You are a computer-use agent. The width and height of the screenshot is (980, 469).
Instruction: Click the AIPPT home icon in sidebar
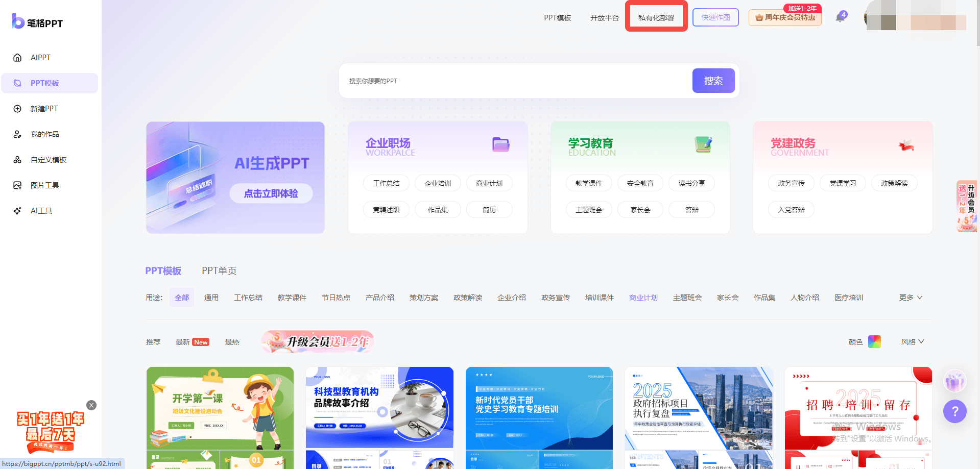coord(17,58)
